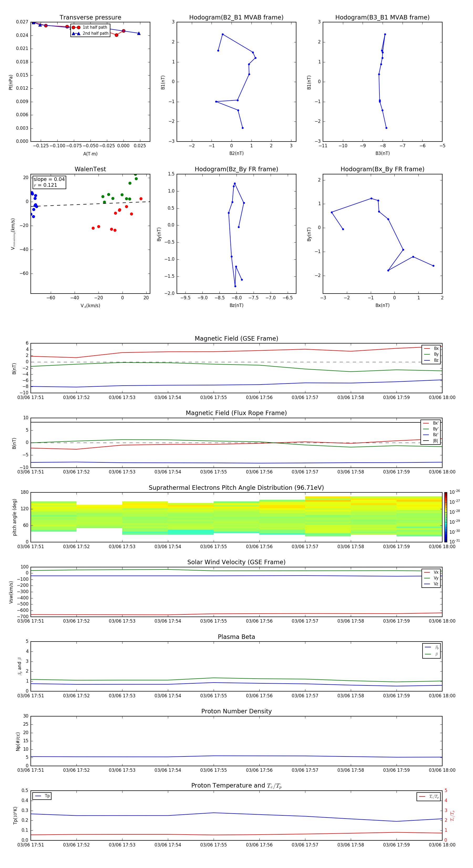
Task: Click the "Hodogram(B3_B1 MVAB frame)" title
Action: click(382, 18)
